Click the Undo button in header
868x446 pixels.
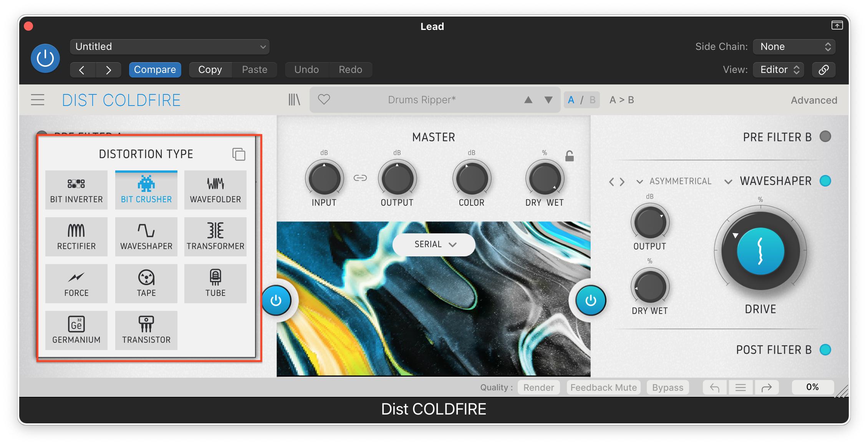[306, 69]
